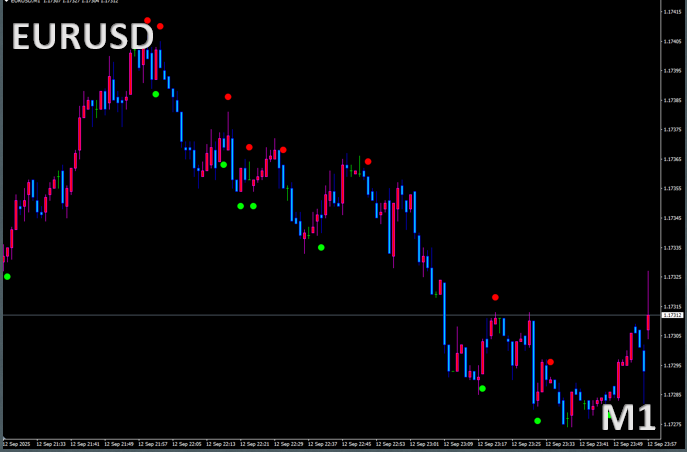Click price scale label 1.17325
Image resolution: width=687 pixels, height=452 pixels.
[673, 277]
